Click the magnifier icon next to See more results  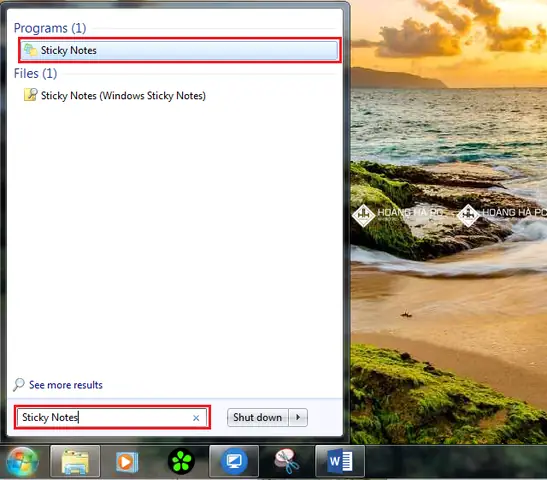[19, 384]
